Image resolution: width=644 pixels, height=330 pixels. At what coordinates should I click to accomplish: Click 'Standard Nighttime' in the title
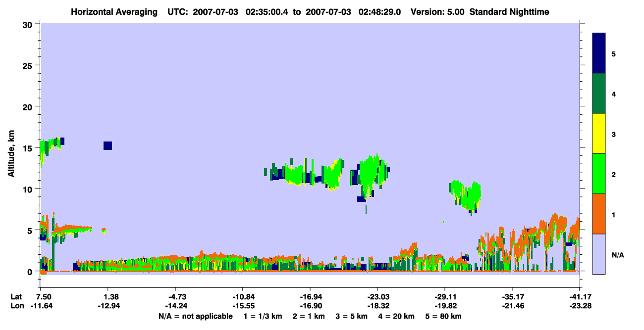[509, 12]
